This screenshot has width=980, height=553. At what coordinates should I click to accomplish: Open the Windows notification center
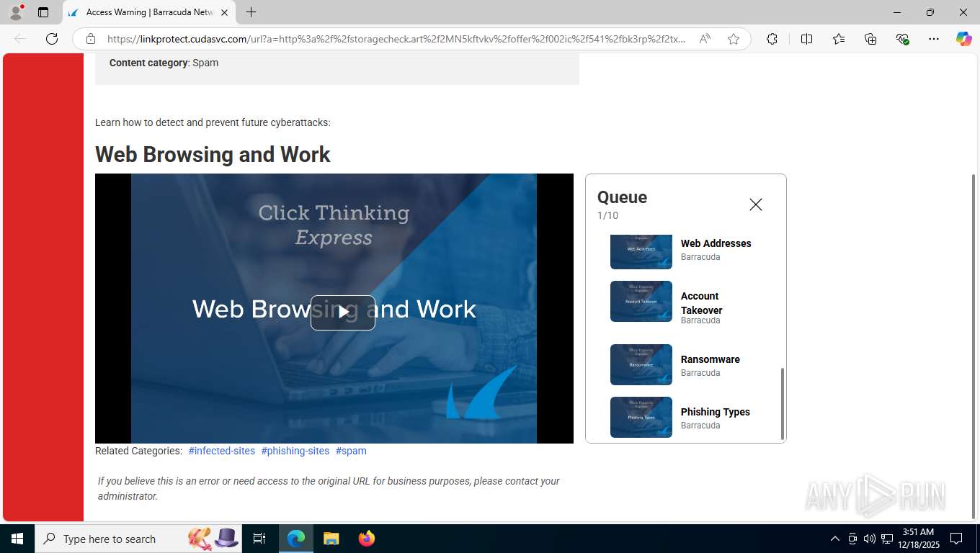coord(956,539)
